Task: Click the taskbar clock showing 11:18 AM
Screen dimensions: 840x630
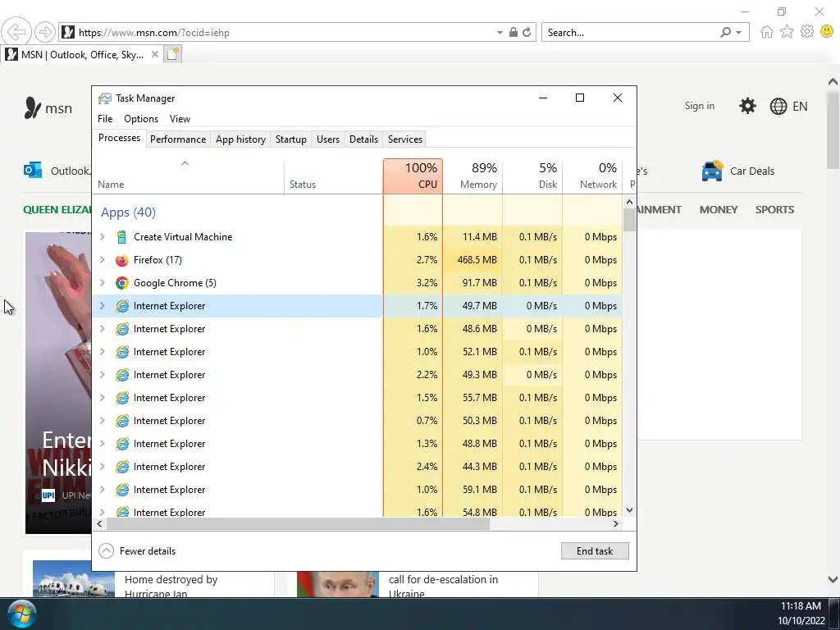Action: (801, 606)
